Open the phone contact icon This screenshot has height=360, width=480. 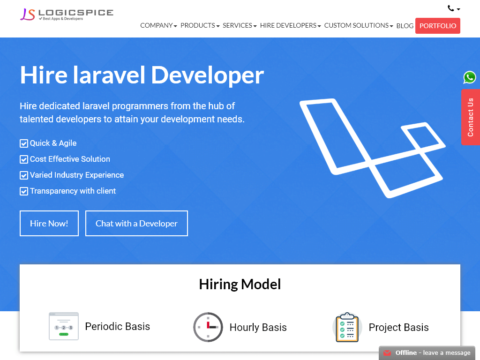tap(451, 8)
